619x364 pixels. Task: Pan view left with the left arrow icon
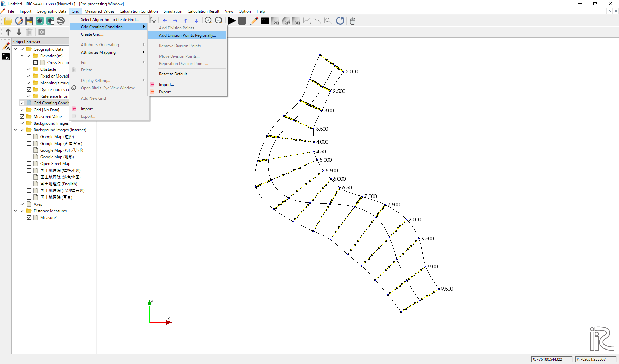(x=165, y=21)
